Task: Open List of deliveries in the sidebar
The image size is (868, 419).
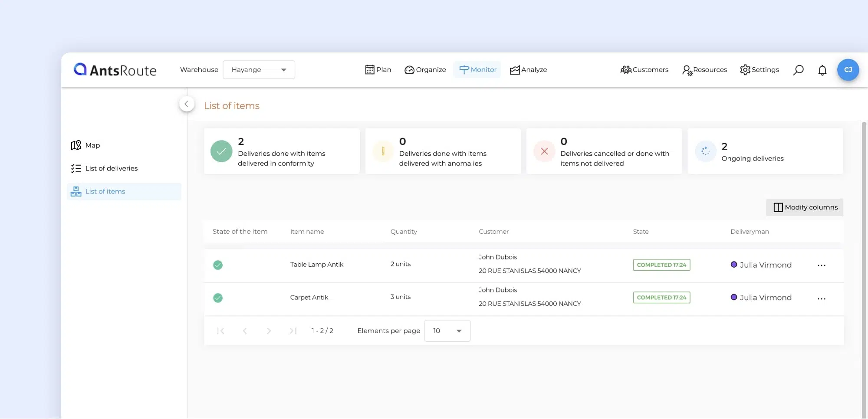Action: point(111,168)
